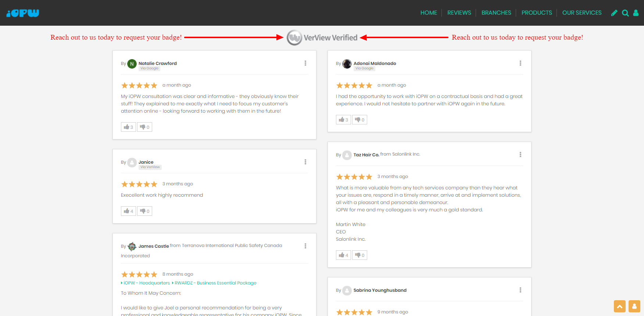
Task: Click the VerView Verified badge
Action: pos(322,37)
